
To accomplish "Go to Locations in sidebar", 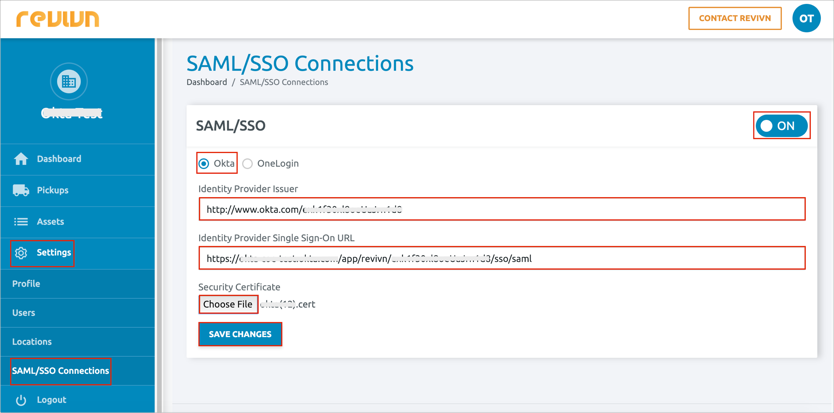I will click(32, 342).
